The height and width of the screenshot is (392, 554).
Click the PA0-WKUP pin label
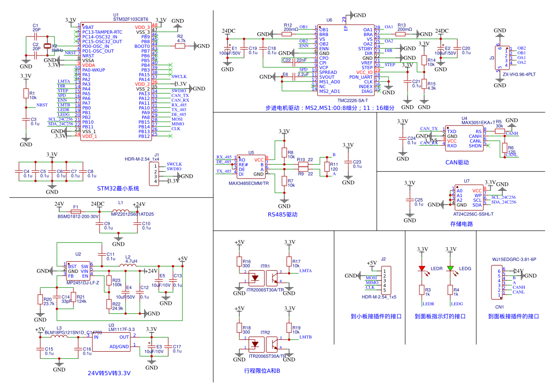tap(94, 70)
